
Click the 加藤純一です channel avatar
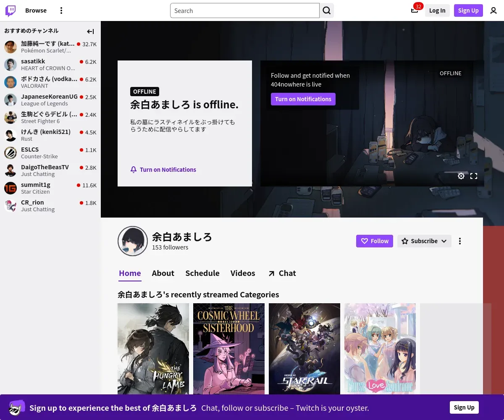(10, 47)
